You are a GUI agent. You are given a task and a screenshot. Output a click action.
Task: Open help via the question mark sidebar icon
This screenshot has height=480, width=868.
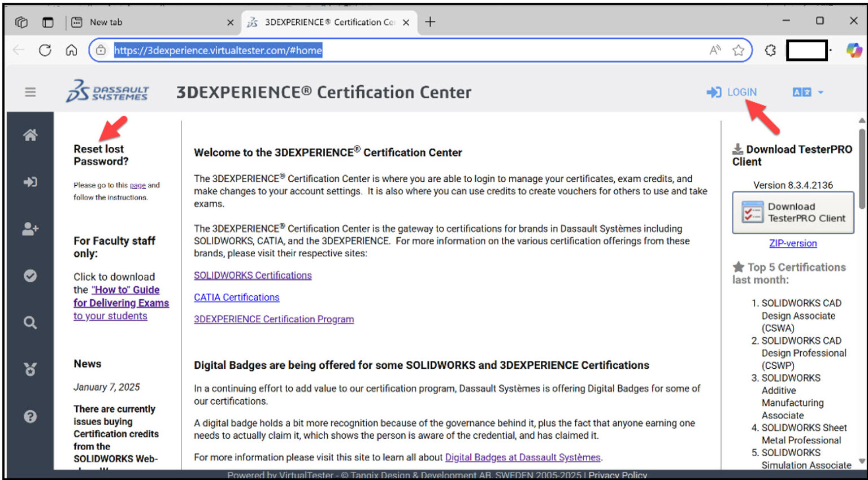[30, 416]
